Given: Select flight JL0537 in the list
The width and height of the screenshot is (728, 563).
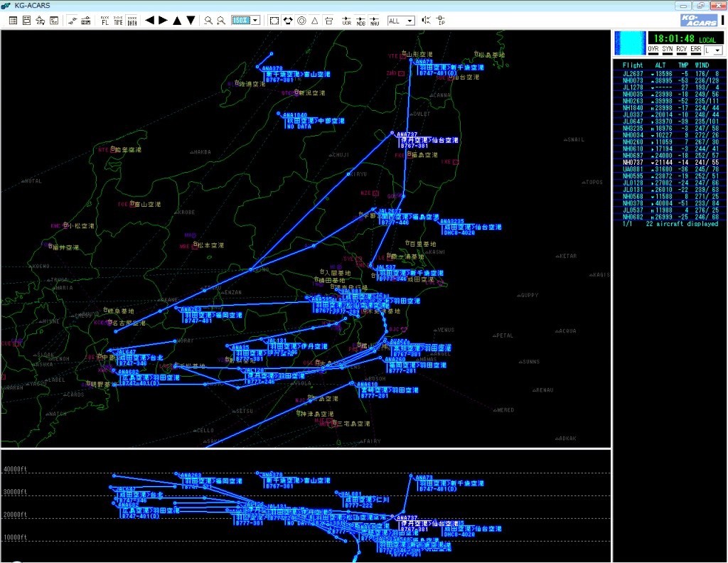Looking at the screenshot, I should [670, 210].
